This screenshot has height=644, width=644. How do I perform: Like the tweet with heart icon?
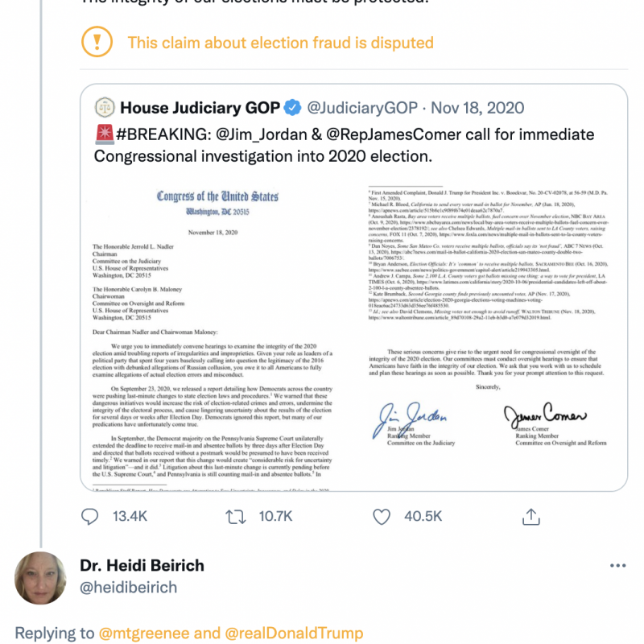point(382,516)
